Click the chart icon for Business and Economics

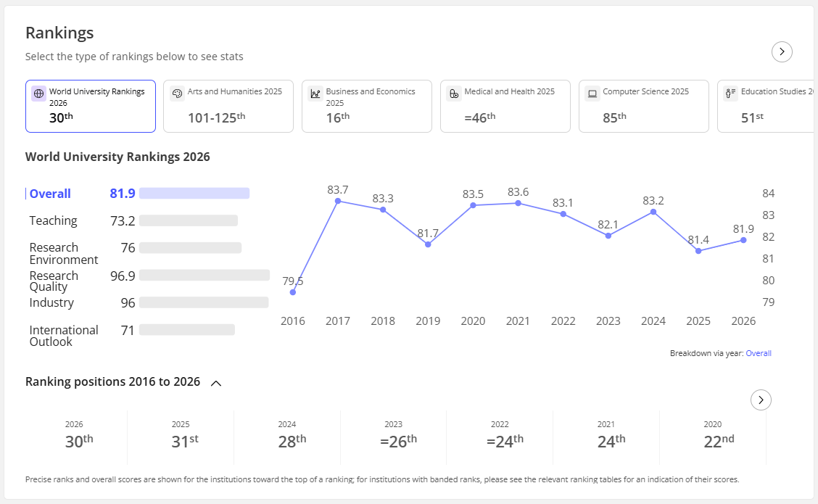[315, 94]
